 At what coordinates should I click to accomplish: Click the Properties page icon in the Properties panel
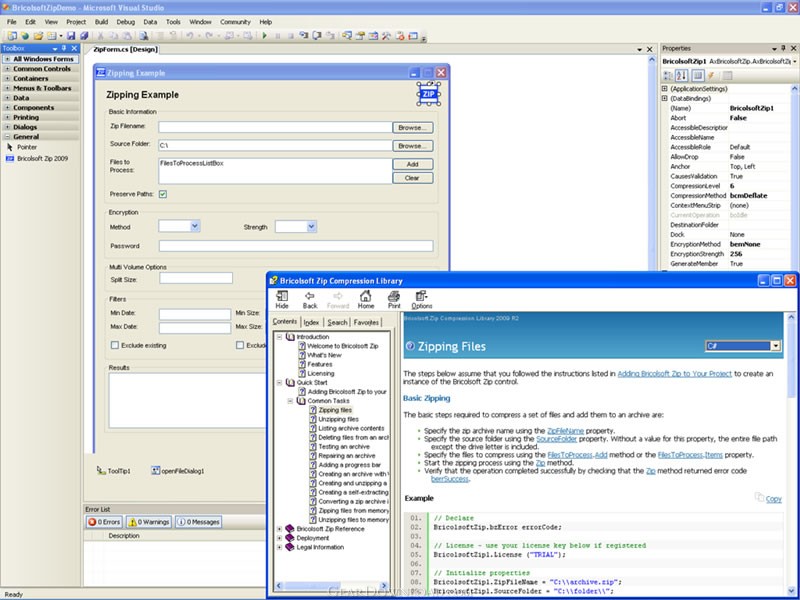(727, 76)
